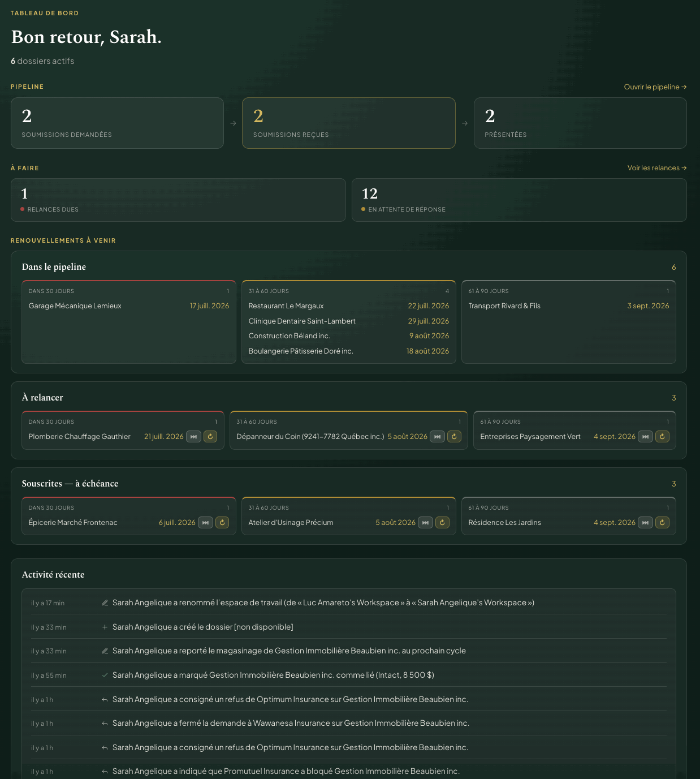The image size is (700, 779).
Task: Click skip-forward icon for Entreprises Paysagement Vert
Action: click(646, 437)
